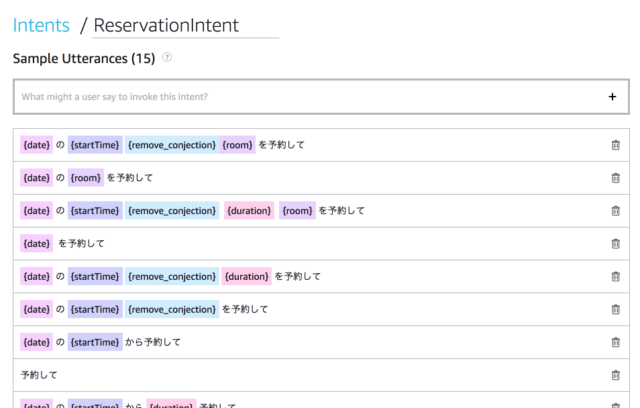Delete the utterance containing {duration} and {room}
The width and height of the screenshot is (640, 408).
(x=616, y=211)
